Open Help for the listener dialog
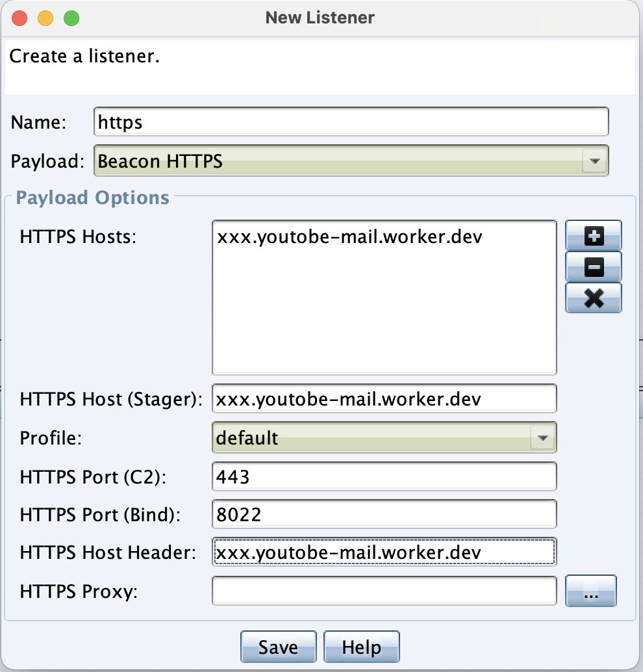 coord(361,647)
